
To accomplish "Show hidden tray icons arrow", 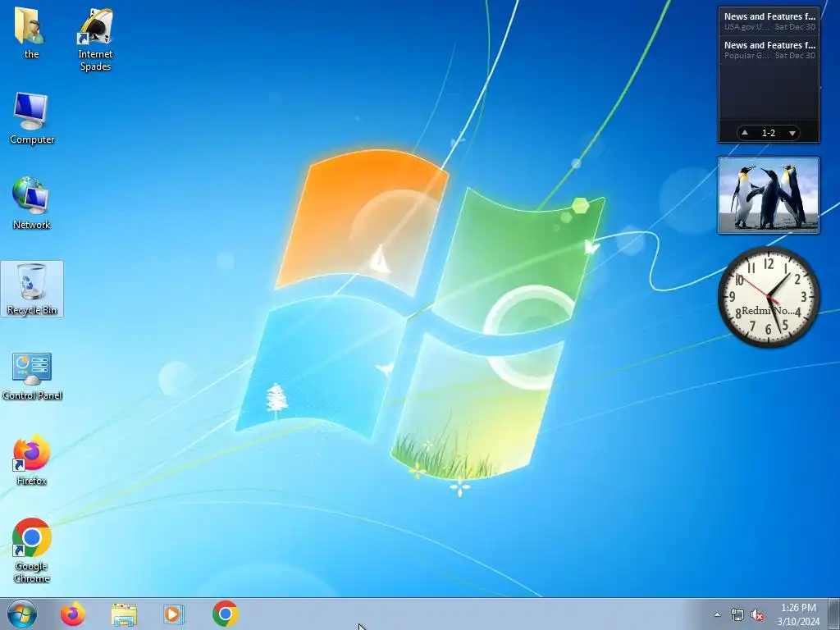I will point(717,614).
